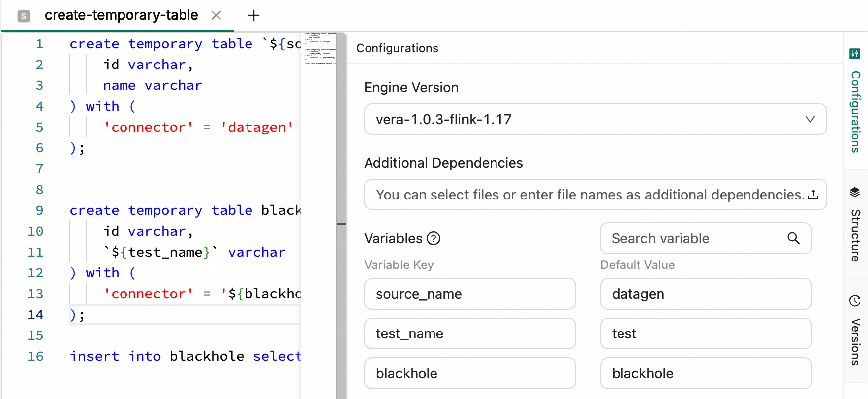Screen dimensions: 868x399
Task: Click the upload icon in Additional Dependencies
Action: [813, 195]
